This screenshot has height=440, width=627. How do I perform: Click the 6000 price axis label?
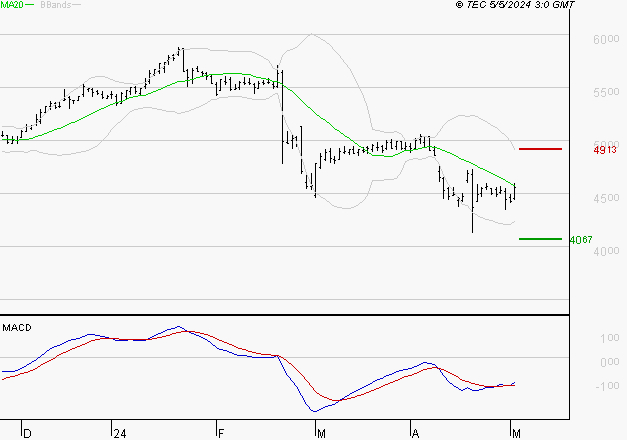(606, 39)
